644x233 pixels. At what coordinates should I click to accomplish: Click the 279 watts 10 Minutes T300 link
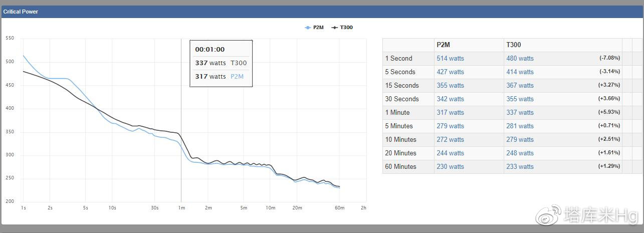coord(520,140)
